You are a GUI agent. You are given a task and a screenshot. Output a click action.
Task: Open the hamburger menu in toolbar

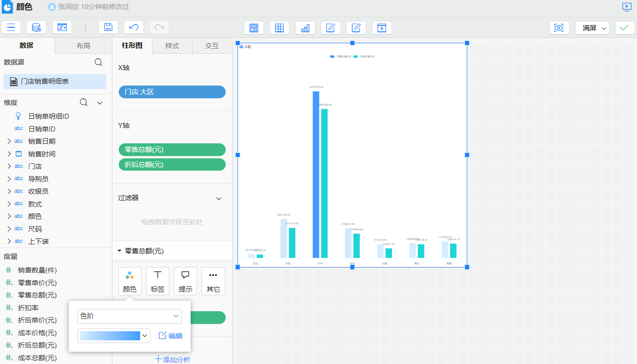coord(11,27)
